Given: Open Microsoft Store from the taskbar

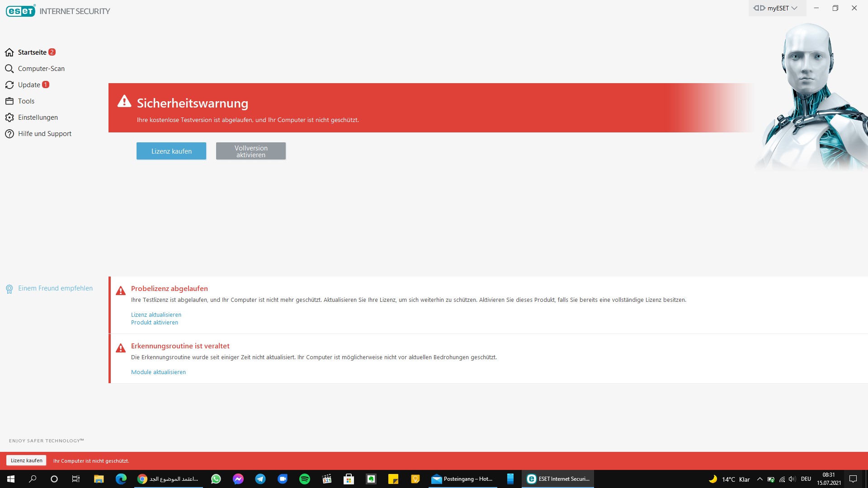Looking at the screenshot, I should tap(349, 479).
